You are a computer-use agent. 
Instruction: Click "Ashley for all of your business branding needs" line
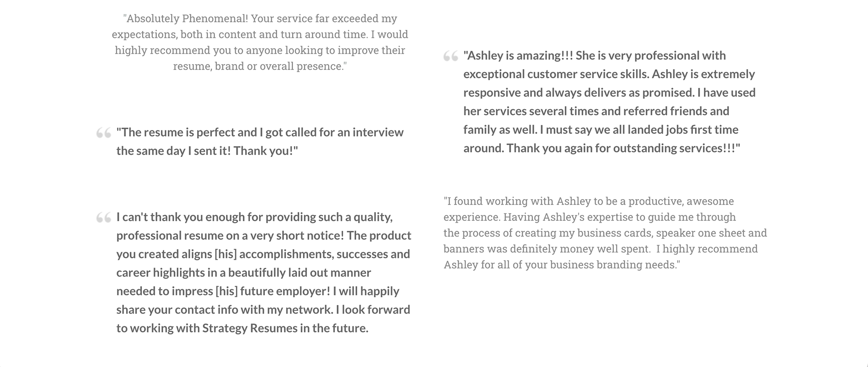coord(562,265)
